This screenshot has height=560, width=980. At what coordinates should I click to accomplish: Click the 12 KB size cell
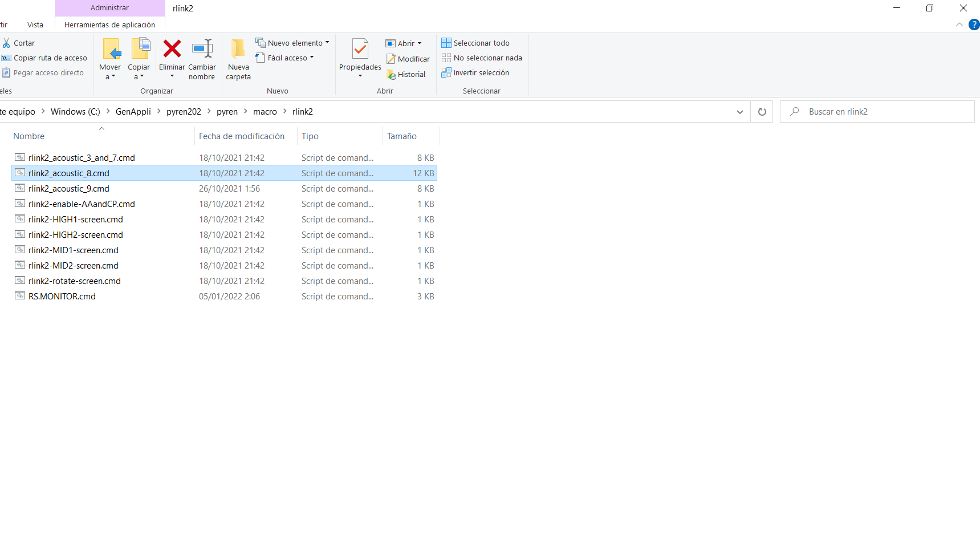(x=424, y=173)
